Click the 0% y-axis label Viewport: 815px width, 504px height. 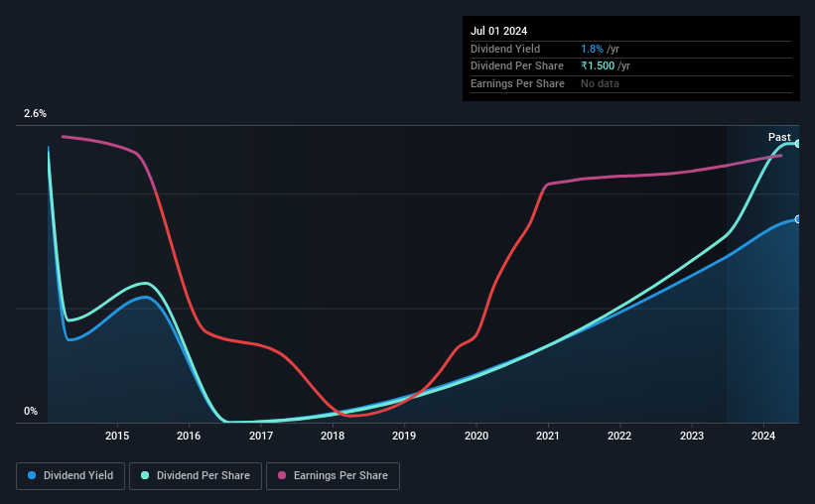pyautogui.click(x=31, y=411)
